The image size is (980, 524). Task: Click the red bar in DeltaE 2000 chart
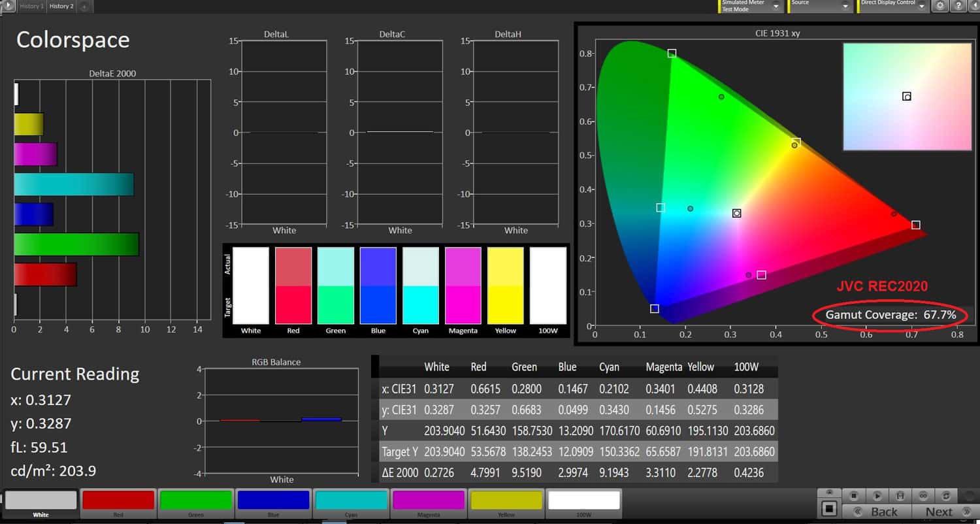point(46,274)
